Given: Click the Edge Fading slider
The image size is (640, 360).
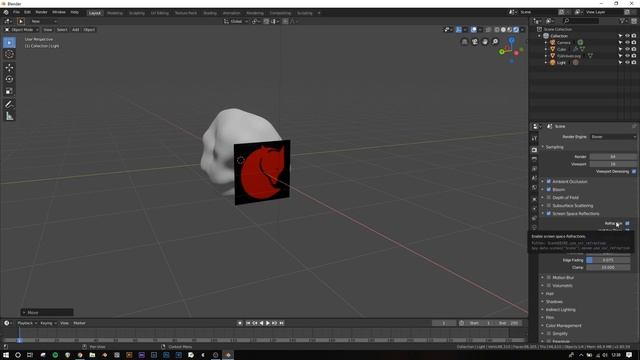Looking at the screenshot, I should click(608, 260).
